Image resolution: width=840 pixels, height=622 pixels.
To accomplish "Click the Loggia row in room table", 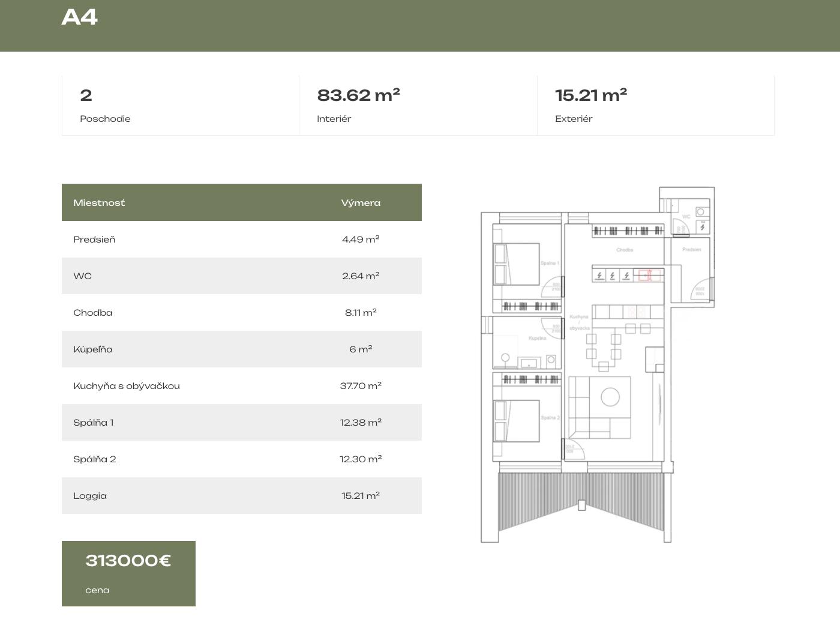I will tap(241, 495).
